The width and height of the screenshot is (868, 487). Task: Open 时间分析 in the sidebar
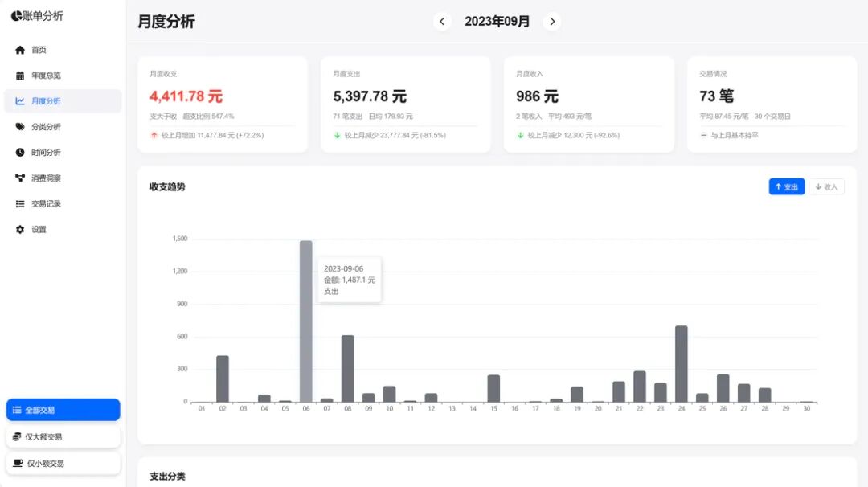point(63,152)
